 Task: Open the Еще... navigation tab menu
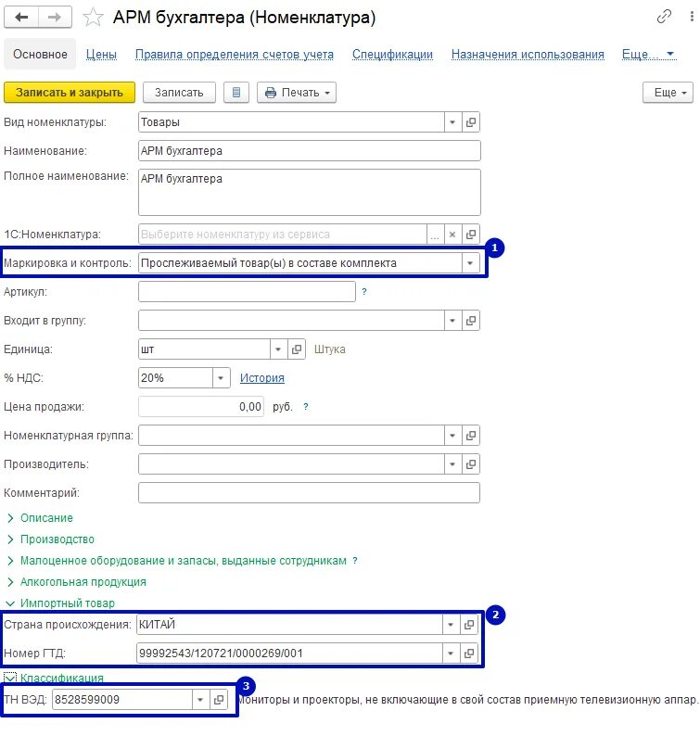tap(649, 55)
